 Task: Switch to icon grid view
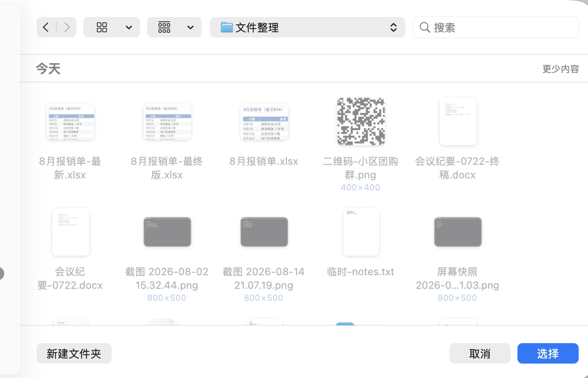point(102,28)
